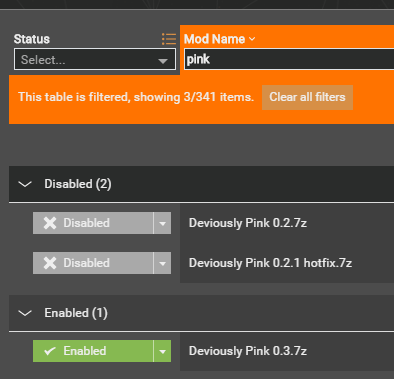Click the orange list icon beside Mod Name
This screenshot has width=394, height=379.
[x=169, y=39]
